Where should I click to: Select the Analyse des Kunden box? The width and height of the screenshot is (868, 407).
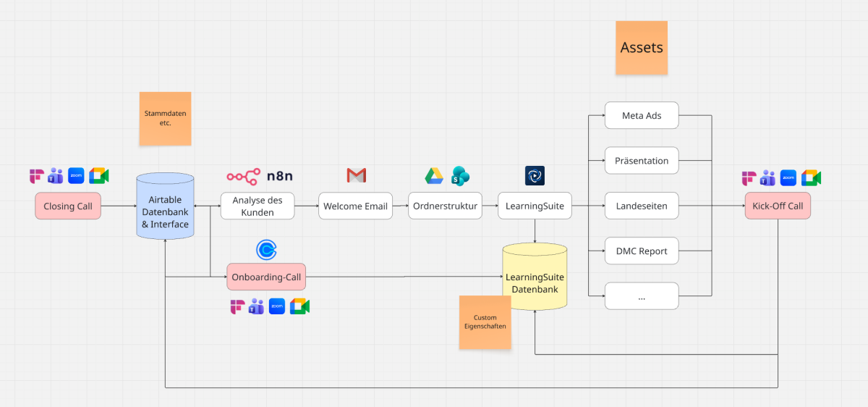[x=258, y=206]
